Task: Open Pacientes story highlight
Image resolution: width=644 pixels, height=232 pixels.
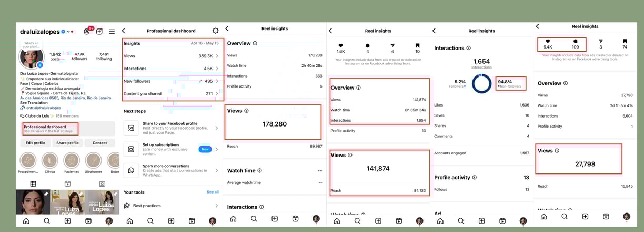Action: 72,163
